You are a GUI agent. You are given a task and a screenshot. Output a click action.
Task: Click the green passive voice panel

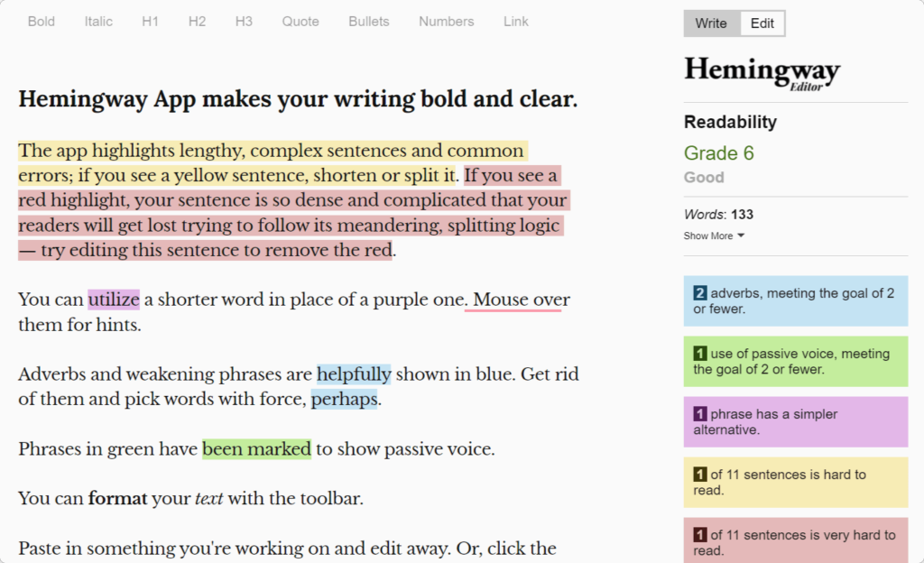pos(794,361)
